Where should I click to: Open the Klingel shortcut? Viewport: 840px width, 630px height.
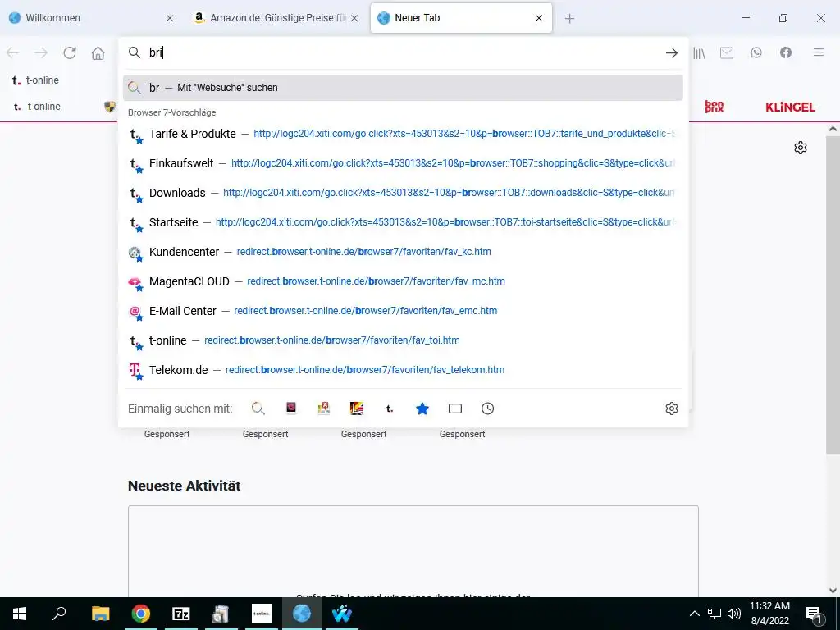[x=790, y=107]
